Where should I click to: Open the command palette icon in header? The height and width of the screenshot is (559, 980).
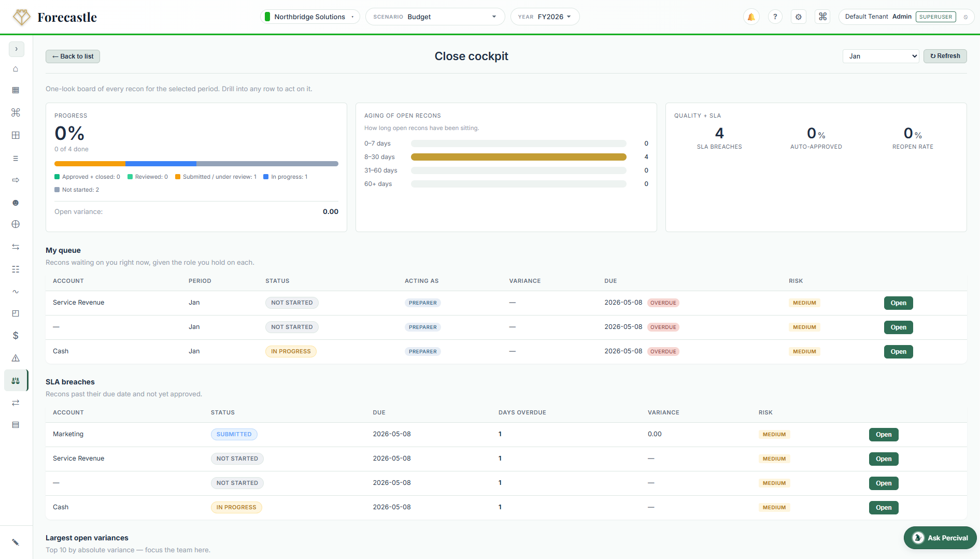[x=822, y=17]
